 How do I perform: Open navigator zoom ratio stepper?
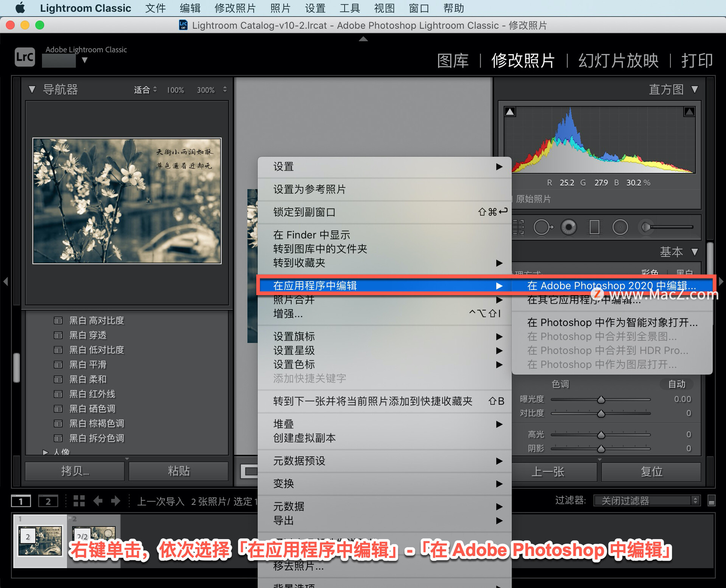click(x=225, y=90)
